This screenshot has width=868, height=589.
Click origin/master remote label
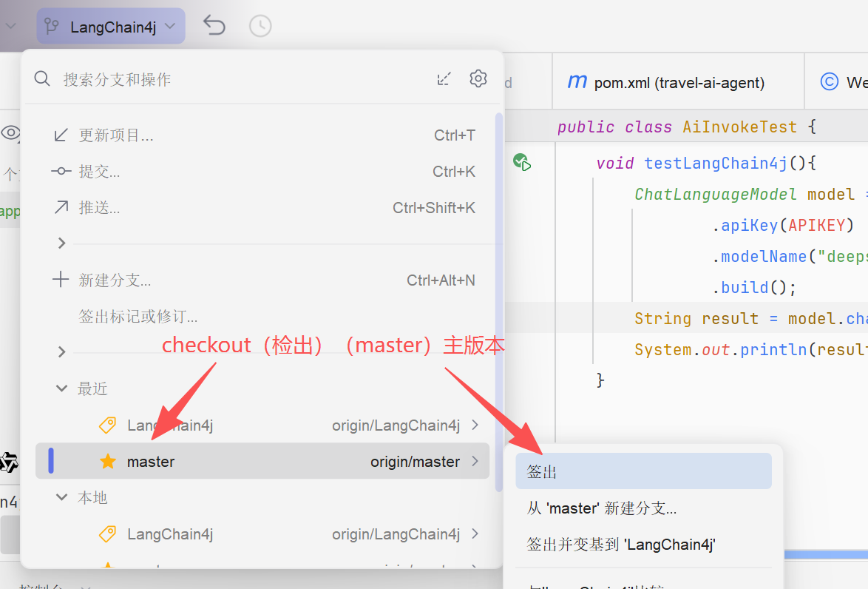pyautogui.click(x=416, y=461)
